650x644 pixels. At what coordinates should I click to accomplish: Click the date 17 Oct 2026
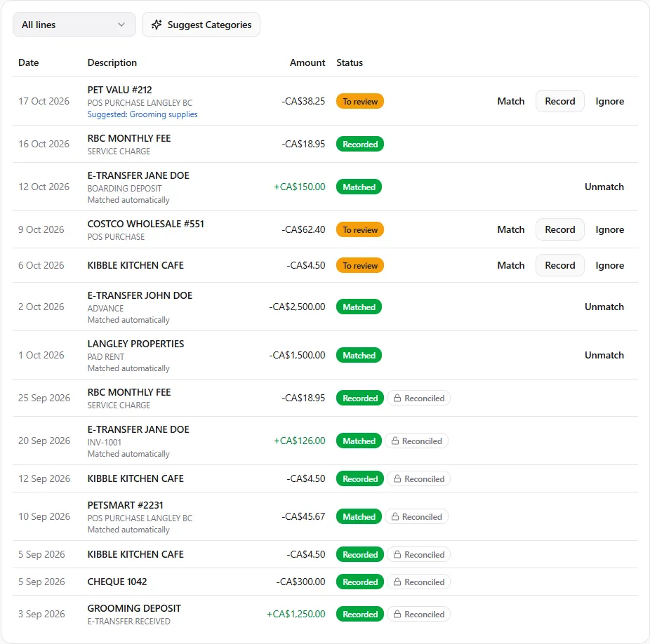pos(44,101)
